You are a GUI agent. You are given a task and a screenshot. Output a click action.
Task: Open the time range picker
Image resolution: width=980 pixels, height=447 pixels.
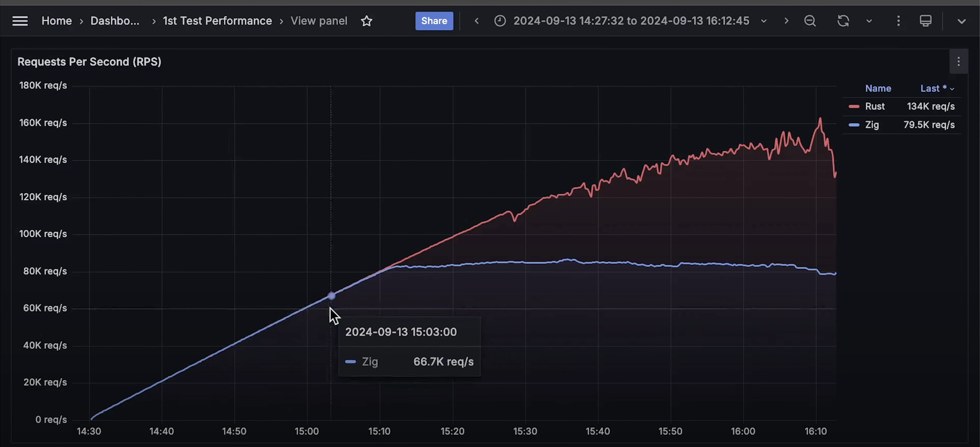pos(631,21)
